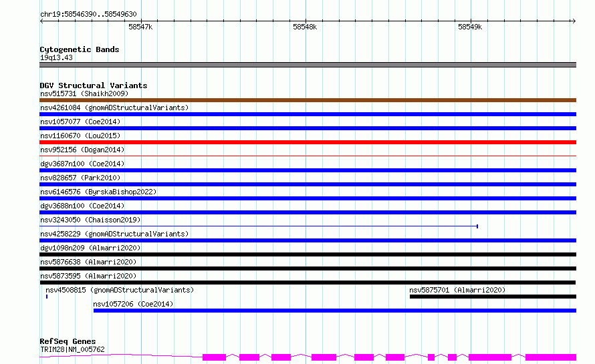595x364 pixels.
Task: Open the nsv1057077 (Coe2014) label
Action: click(x=80, y=122)
